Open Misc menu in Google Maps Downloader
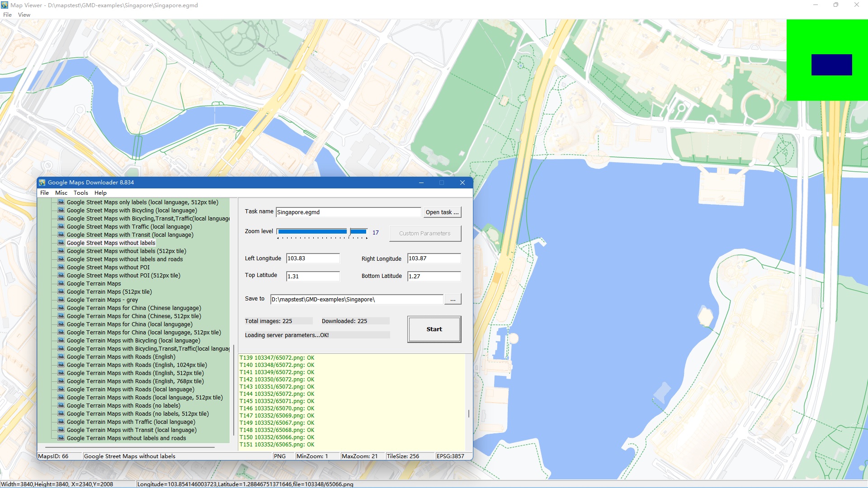868x488 pixels. (61, 192)
